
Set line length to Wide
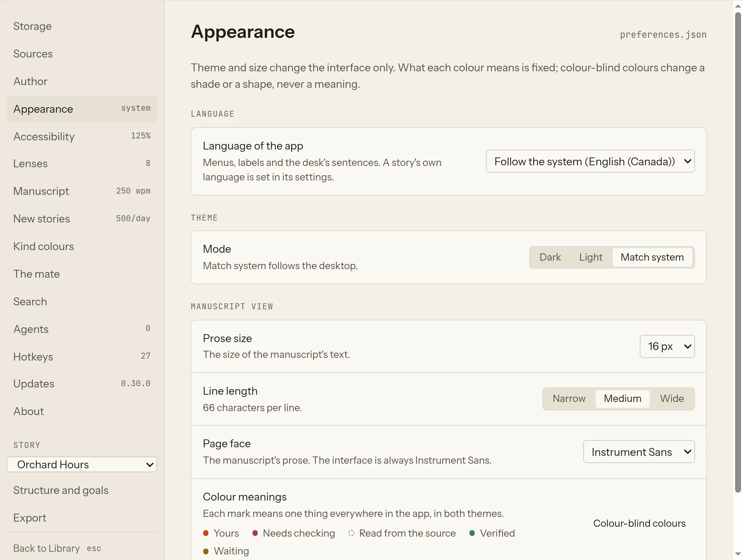(672, 399)
